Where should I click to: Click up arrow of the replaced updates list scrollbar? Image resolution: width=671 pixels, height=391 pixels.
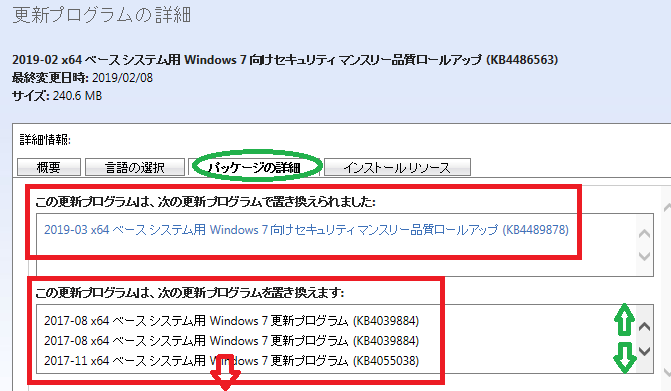[644, 327]
